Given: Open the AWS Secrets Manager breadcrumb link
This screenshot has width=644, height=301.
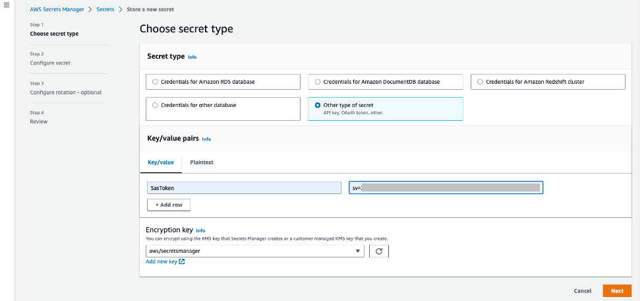Looking at the screenshot, I should (57, 10).
